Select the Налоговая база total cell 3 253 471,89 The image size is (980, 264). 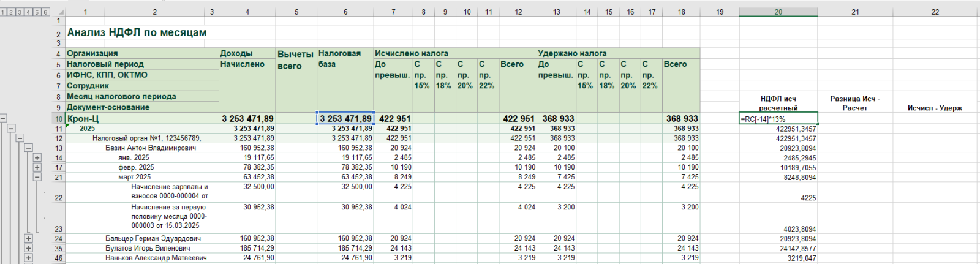pyautogui.click(x=345, y=119)
